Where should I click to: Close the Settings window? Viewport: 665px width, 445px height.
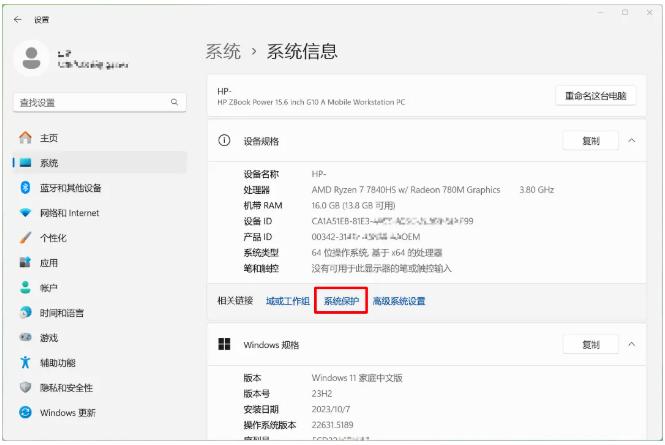(x=649, y=13)
